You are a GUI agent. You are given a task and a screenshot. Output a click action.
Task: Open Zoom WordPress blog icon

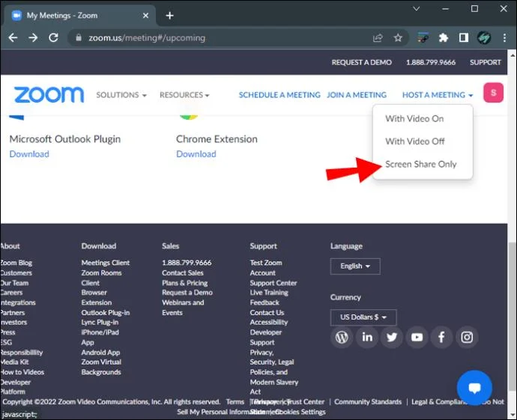[x=342, y=337]
